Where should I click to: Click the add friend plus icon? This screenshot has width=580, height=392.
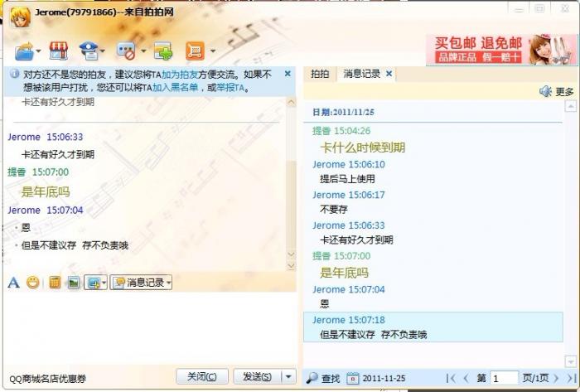click(163, 51)
